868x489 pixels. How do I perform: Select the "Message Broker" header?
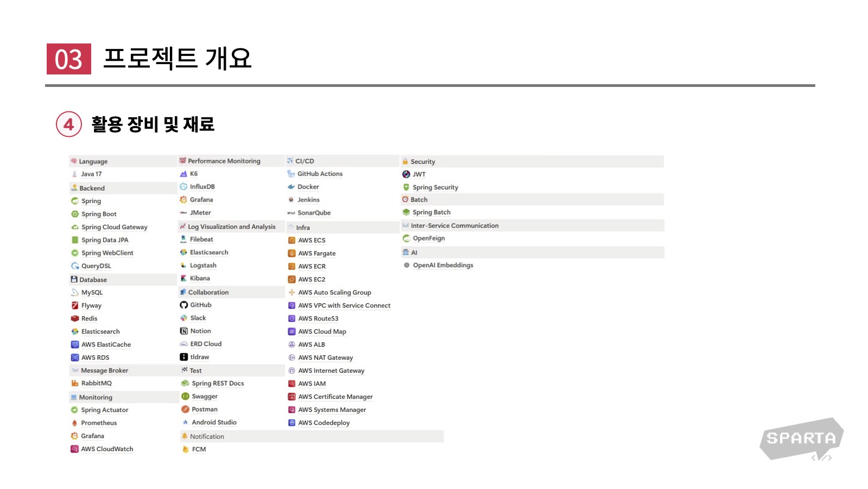click(x=123, y=371)
